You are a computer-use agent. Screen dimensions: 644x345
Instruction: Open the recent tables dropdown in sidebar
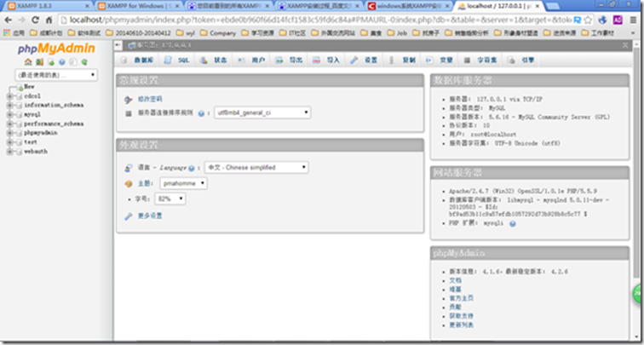click(56, 75)
